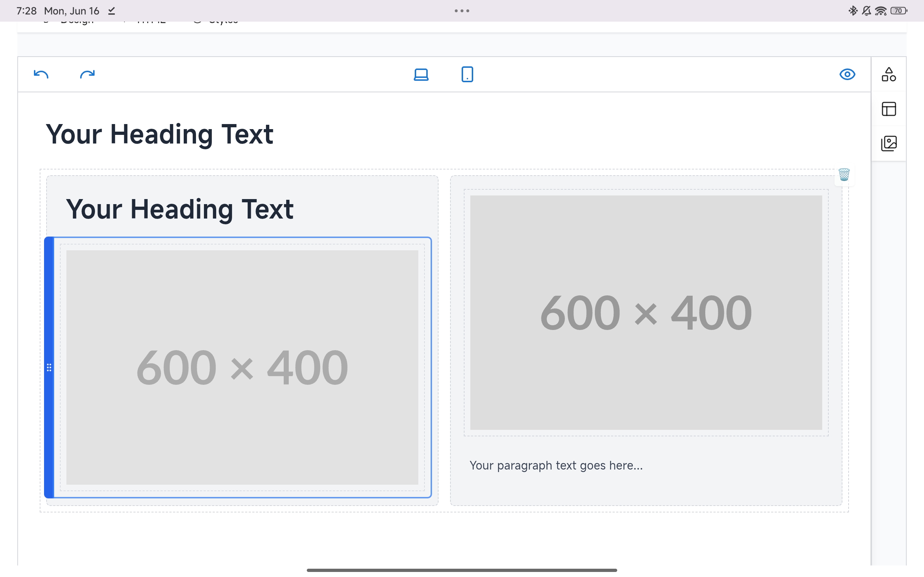Image resolution: width=924 pixels, height=577 pixels.
Task: Undo the last change
Action: tap(40, 74)
